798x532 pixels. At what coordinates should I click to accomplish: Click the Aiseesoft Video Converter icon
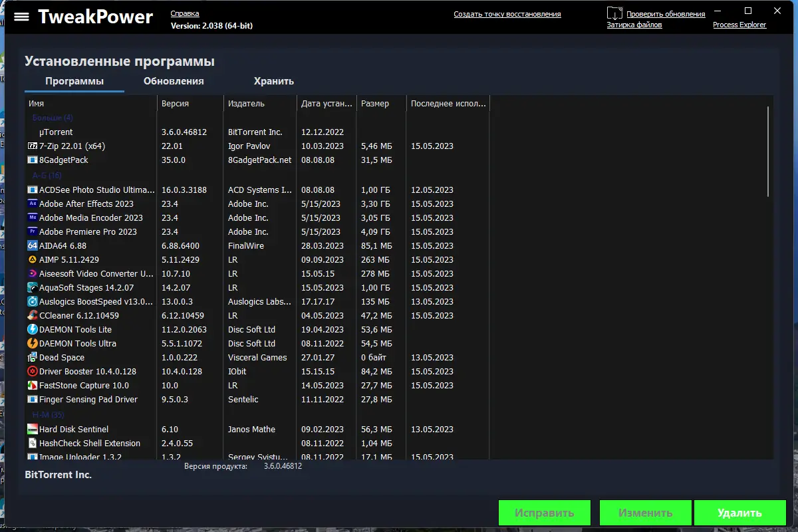(x=33, y=274)
